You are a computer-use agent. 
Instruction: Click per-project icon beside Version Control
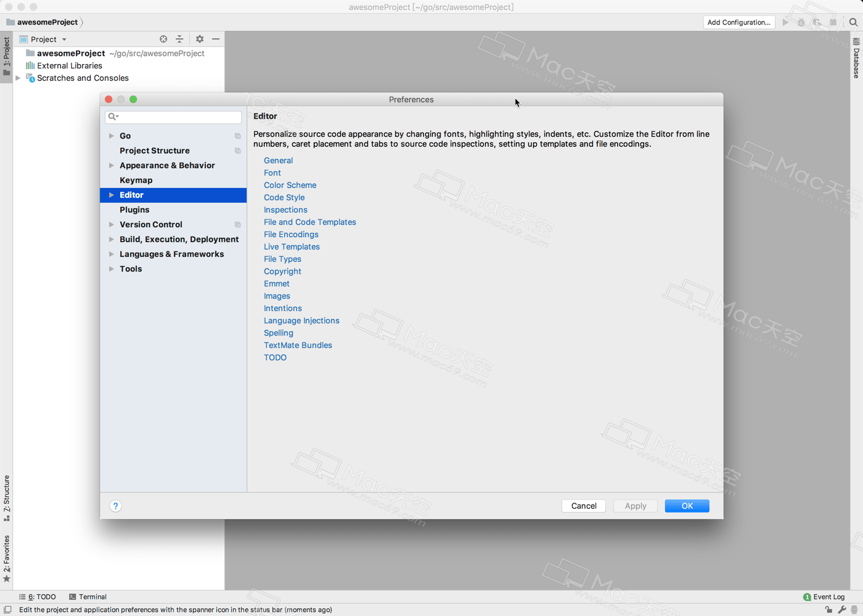[237, 225]
